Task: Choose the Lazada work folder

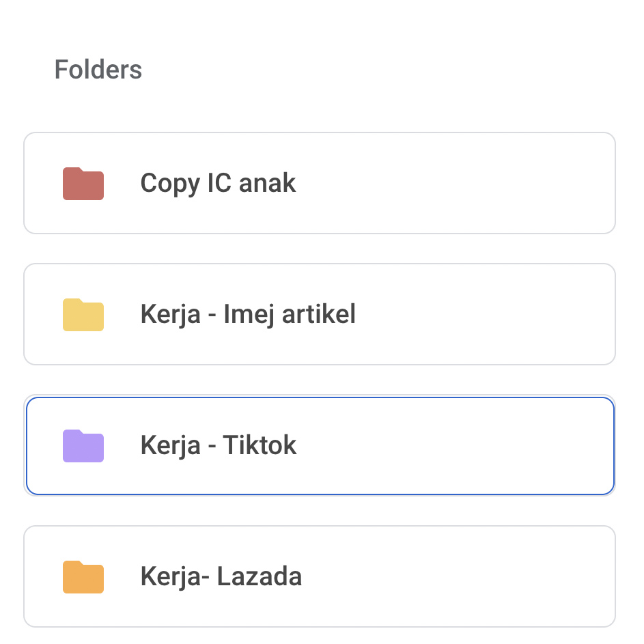Action: pyautogui.click(x=320, y=576)
